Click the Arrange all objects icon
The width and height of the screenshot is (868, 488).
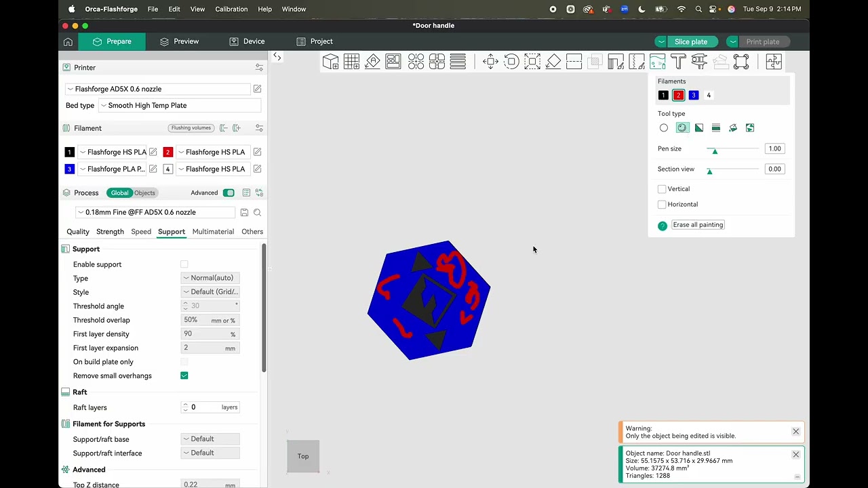click(393, 62)
